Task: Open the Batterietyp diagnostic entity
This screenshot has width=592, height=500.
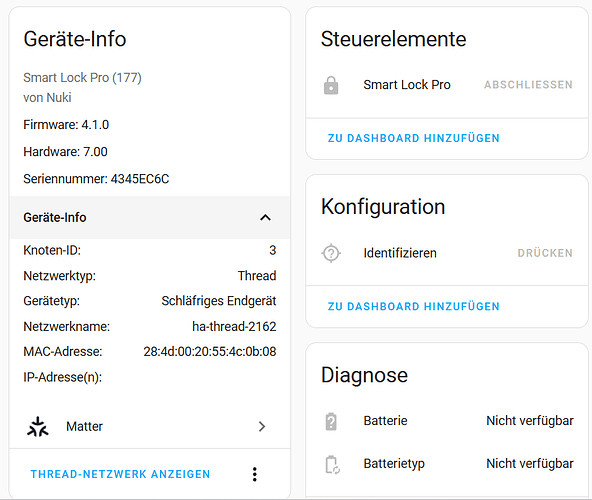Action: 447,464
